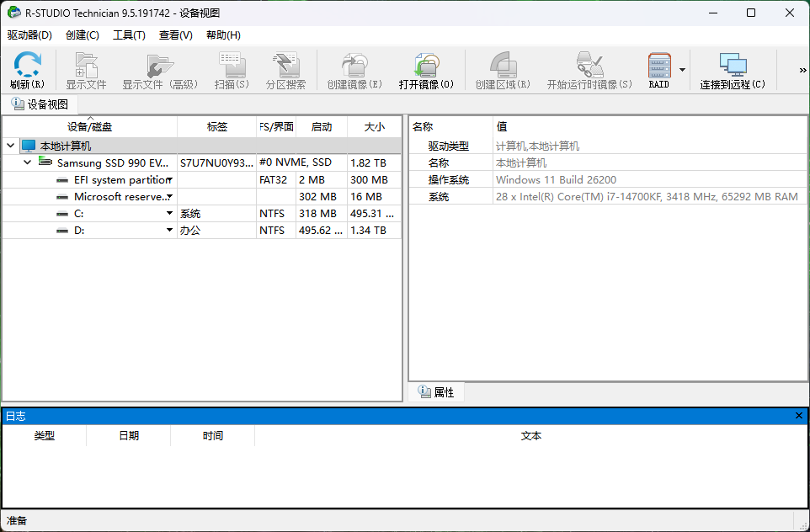Click the 打开镜像 (Open Image) icon
This screenshot has width=810, height=532.
[426, 66]
